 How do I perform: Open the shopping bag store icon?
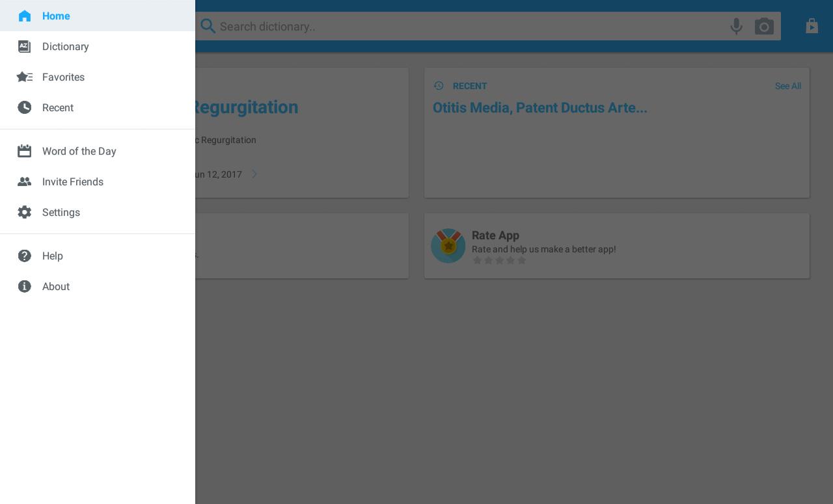(812, 25)
